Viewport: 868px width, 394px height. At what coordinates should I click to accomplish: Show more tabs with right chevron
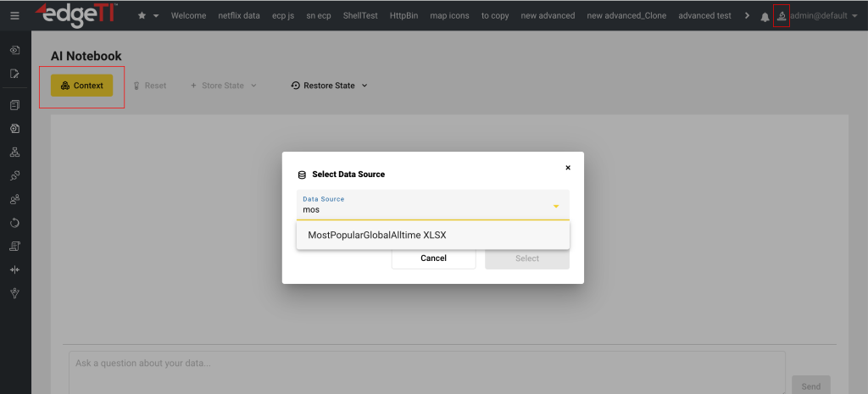[746, 16]
